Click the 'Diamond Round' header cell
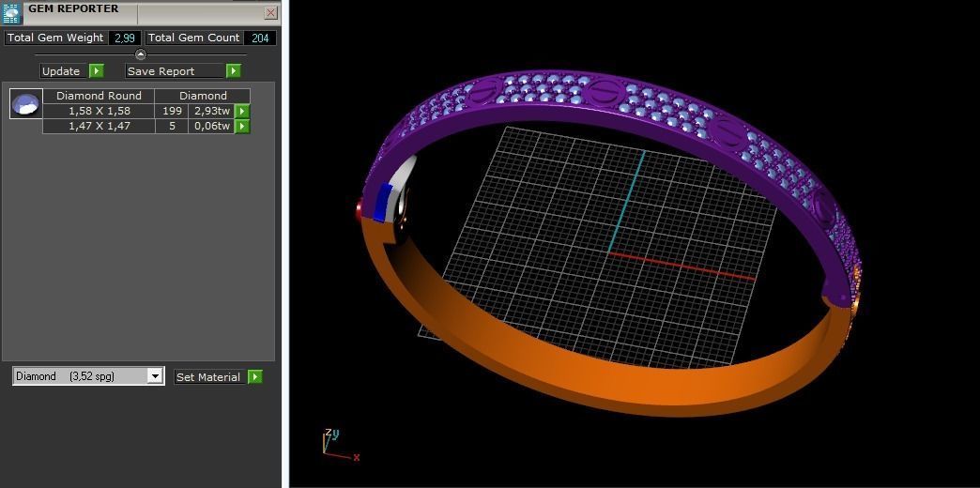980x488 pixels. tap(99, 96)
